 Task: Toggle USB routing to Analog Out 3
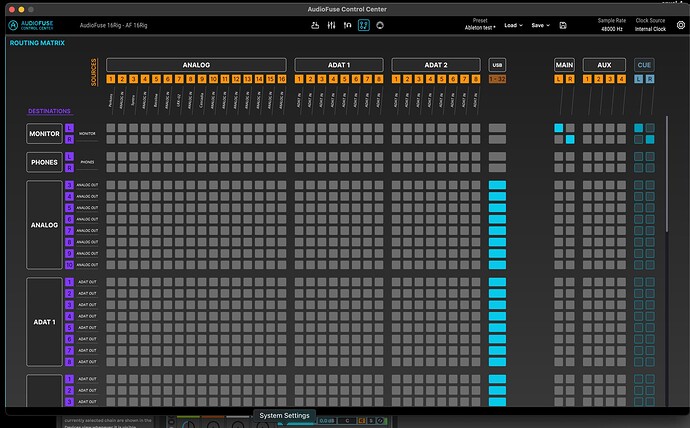tap(497, 185)
